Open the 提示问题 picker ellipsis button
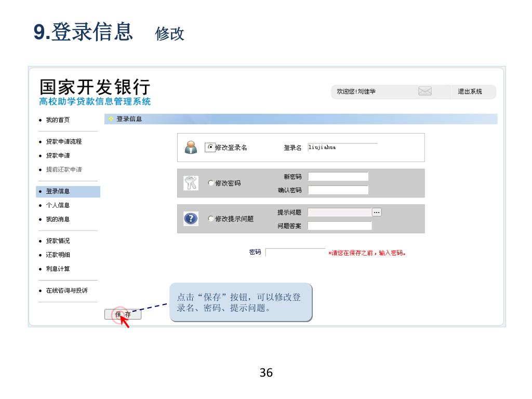The width and height of the screenshot is (532, 399). click(377, 212)
